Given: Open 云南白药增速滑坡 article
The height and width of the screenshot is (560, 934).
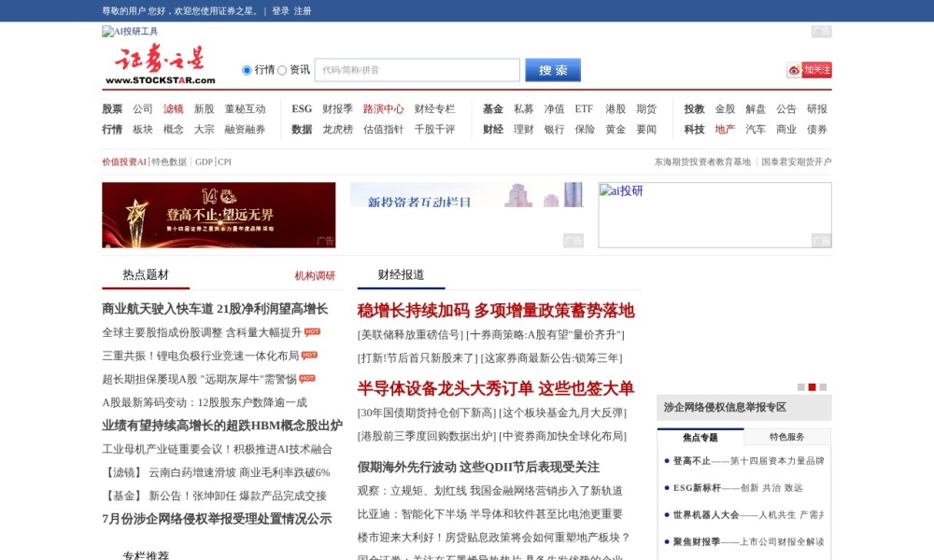Looking at the screenshot, I should click(239, 472).
